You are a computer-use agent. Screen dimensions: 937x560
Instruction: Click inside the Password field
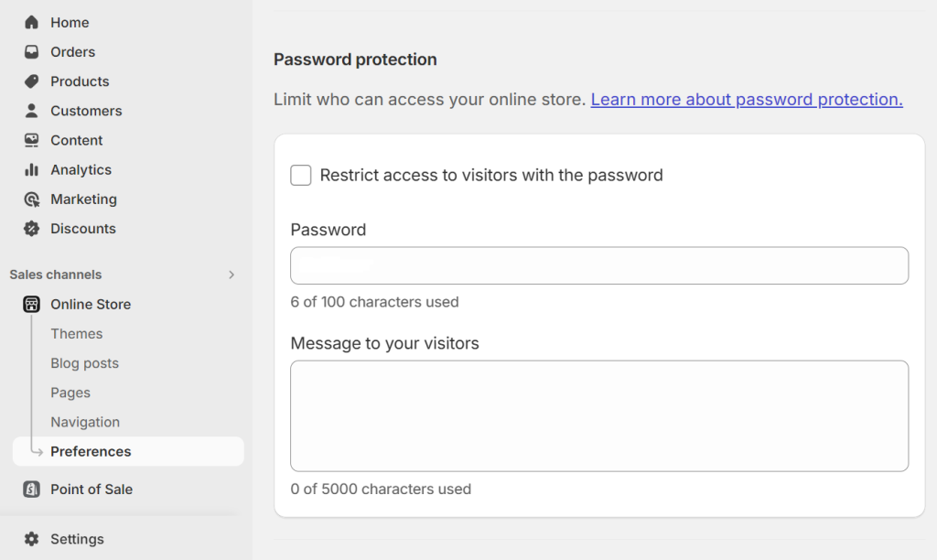coord(599,264)
